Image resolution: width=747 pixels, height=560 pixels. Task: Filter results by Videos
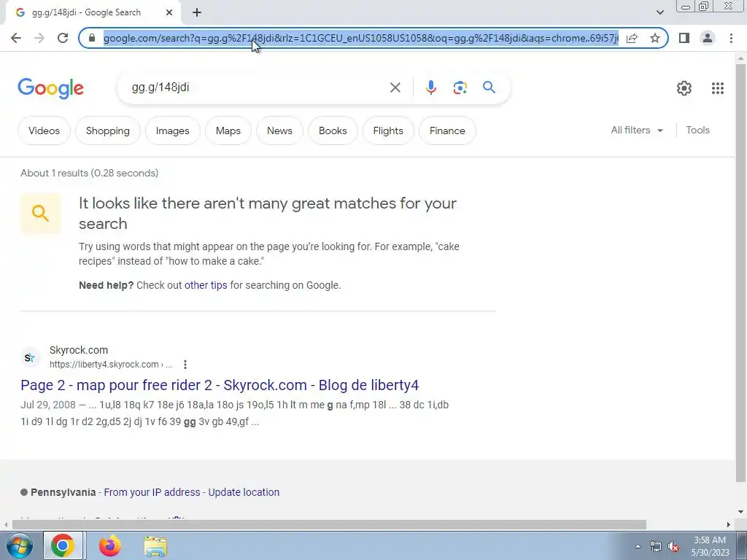[44, 131]
